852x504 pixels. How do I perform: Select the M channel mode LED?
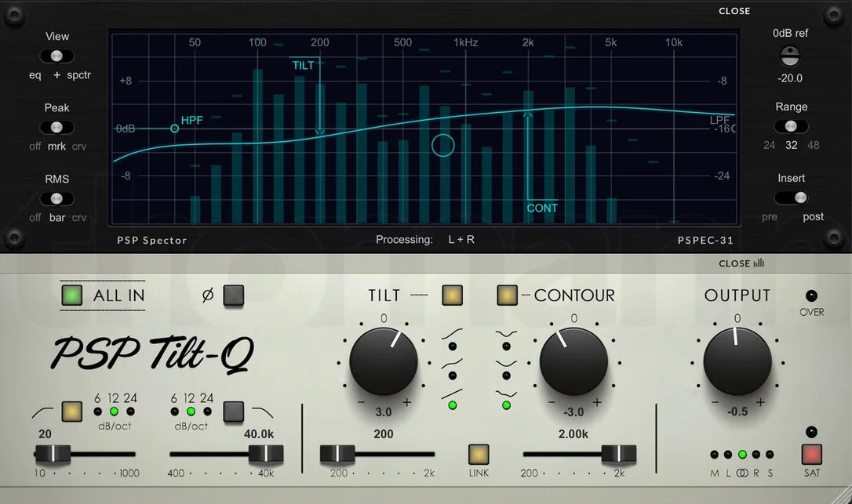point(714,455)
